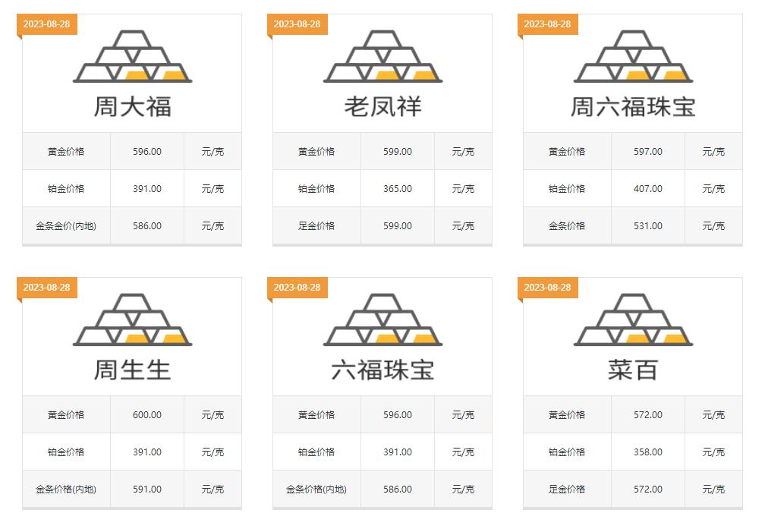Click 周生生 金条价格(内地) label

(66, 489)
